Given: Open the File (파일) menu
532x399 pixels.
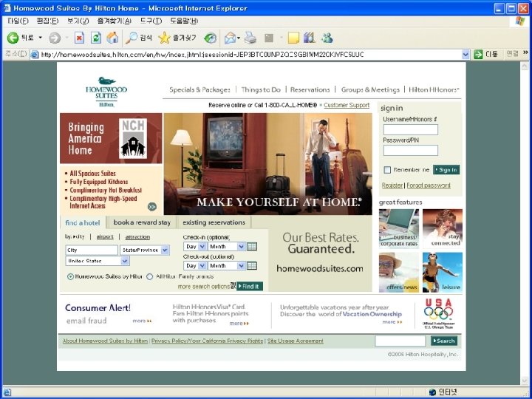Looking at the screenshot, I should point(18,21).
